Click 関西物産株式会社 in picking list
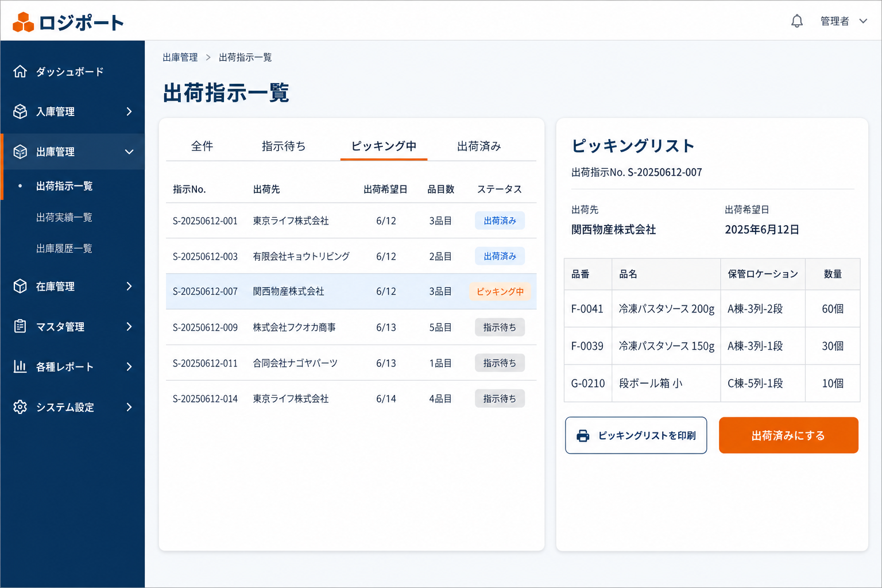Image resolution: width=882 pixels, height=588 pixels. (613, 230)
